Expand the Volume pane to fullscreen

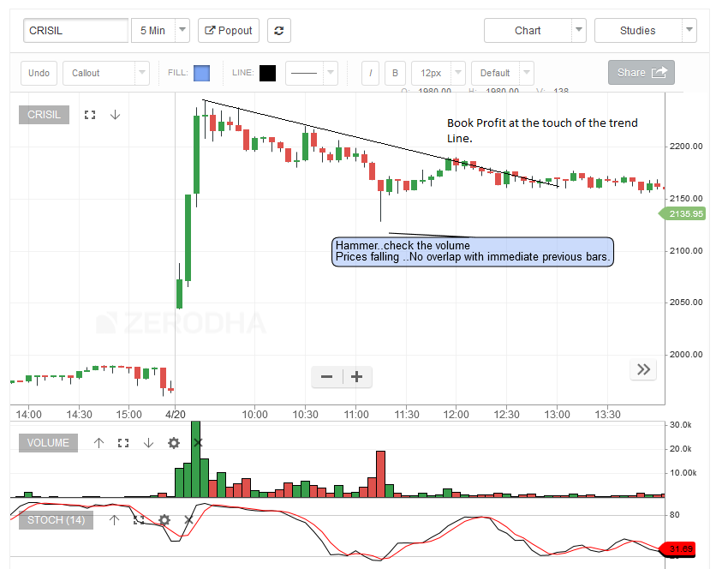point(123,443)
